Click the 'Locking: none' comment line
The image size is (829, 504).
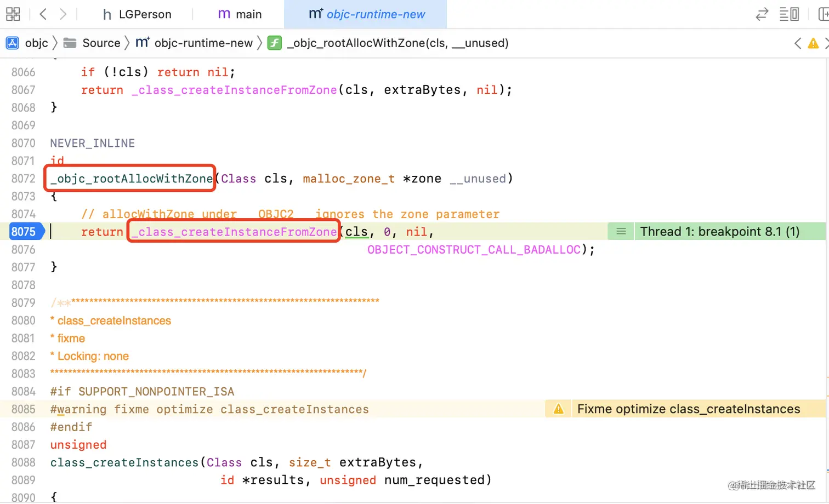pos(89,356)
